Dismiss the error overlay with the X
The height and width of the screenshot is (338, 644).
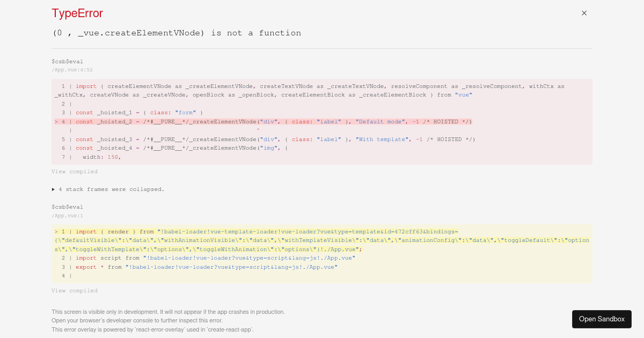(x=584, y=13)
